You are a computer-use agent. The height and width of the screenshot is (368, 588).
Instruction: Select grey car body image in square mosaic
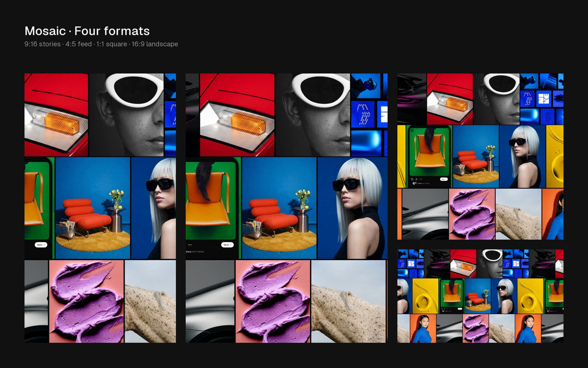coord(425,214)
